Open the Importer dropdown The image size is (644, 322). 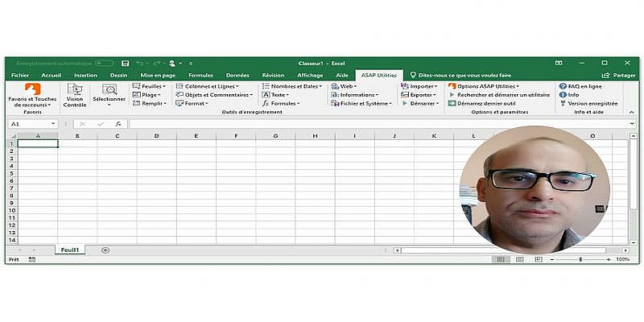[419, 86]
